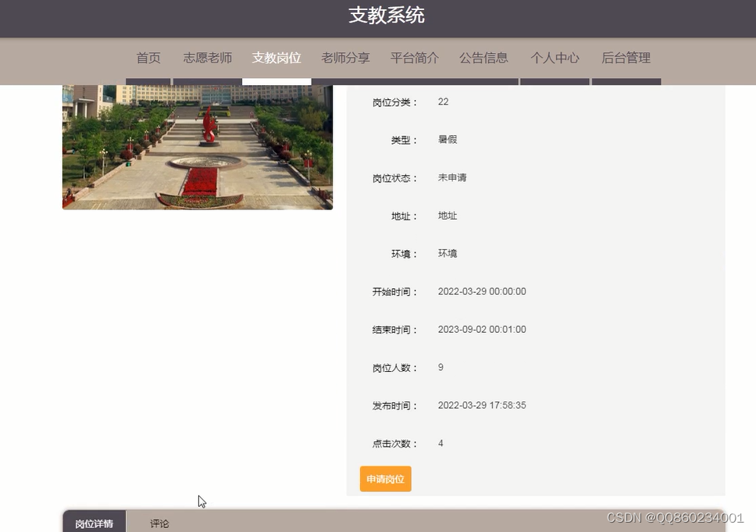Open the 平台简介 page
The image size is (756, 532).
click(x=415, y=58)
